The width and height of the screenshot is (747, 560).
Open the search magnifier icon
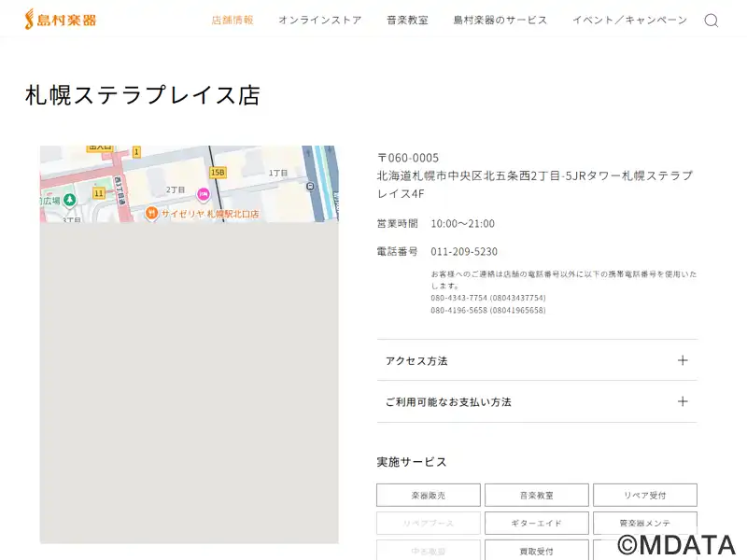[712, 20]
